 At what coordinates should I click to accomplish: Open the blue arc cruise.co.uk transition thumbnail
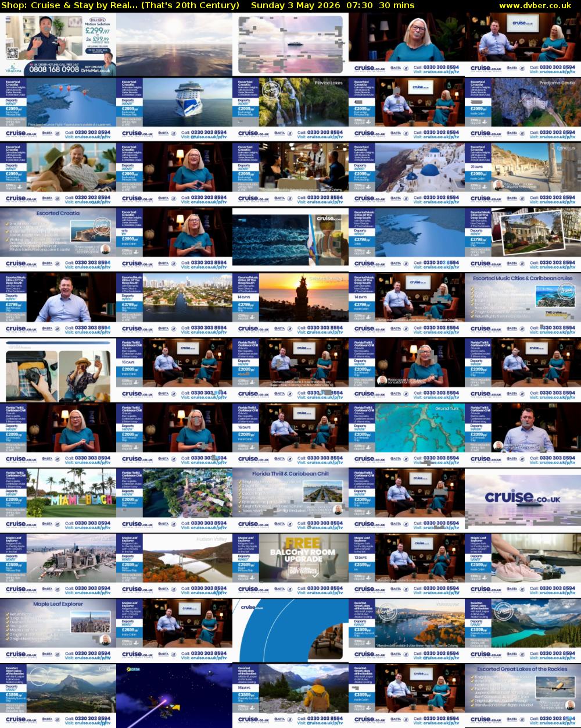290,631
